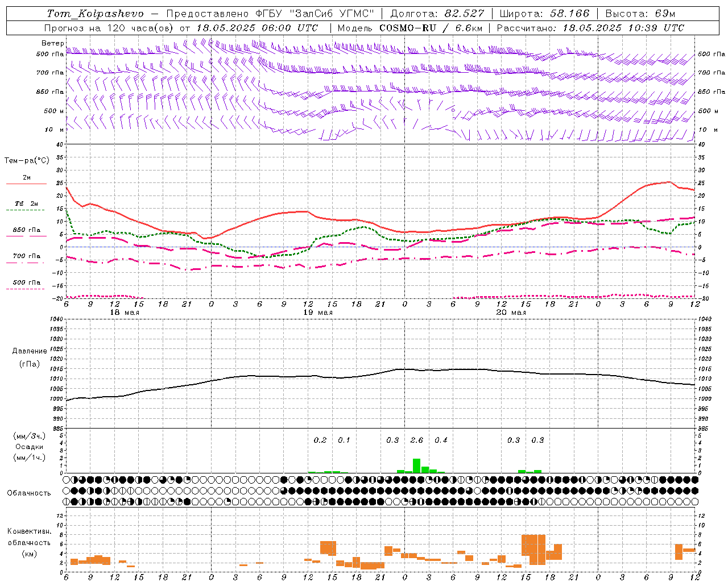Click the tallest green precipitation bar
Image resolution: width=728 pixels, height=582 pixels.
[416, 465]
